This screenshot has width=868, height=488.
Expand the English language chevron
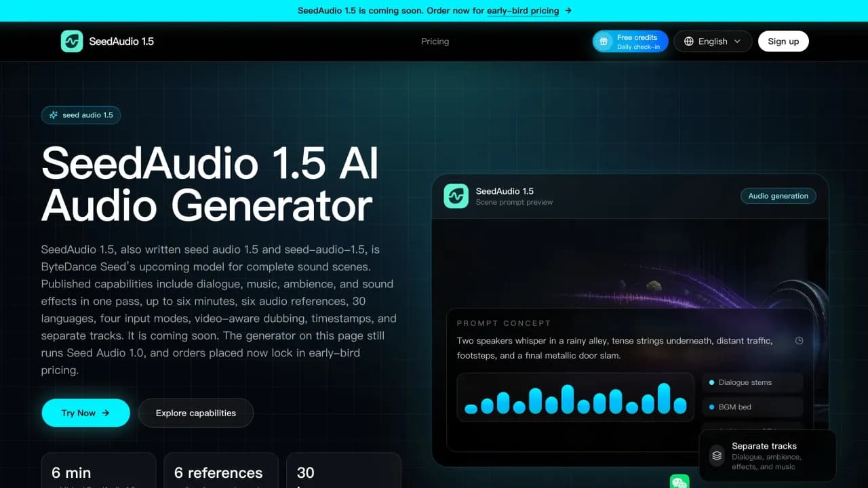click(x=737, y=41)
